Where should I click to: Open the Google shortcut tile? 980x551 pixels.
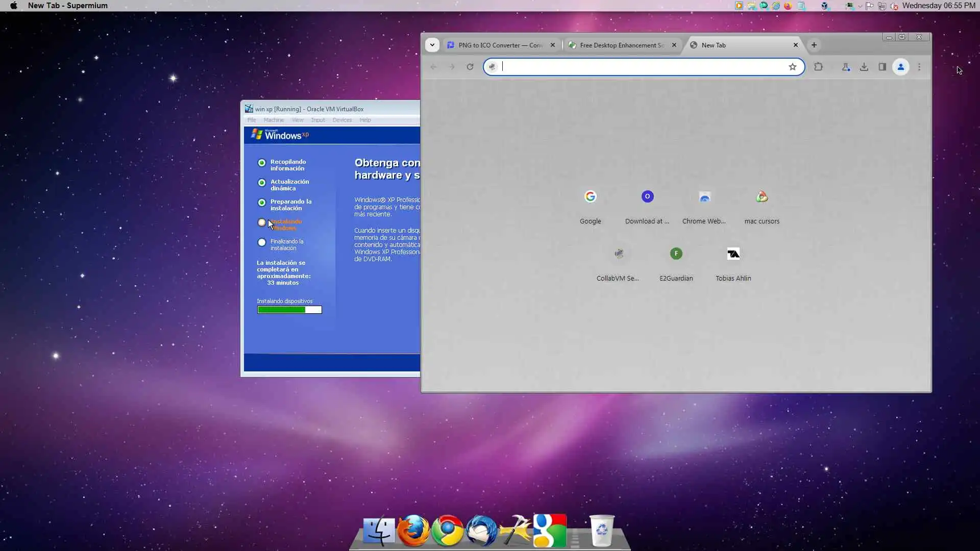(590, 204)
